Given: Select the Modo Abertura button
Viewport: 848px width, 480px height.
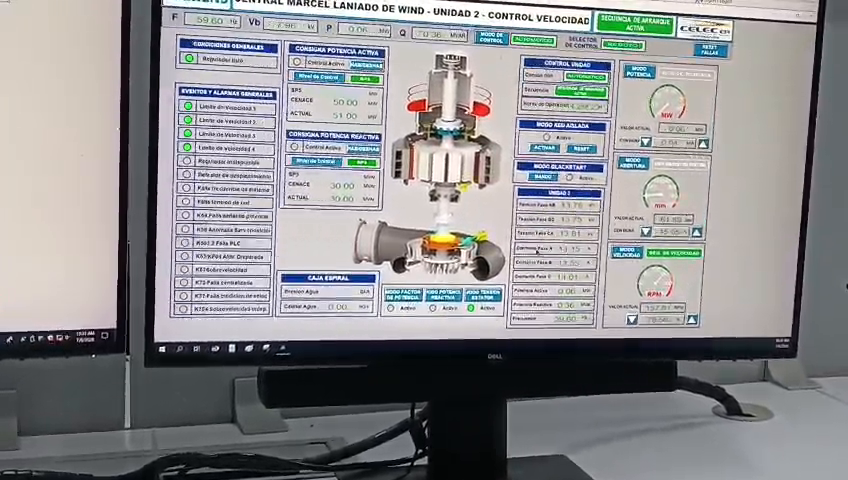Looking at the screenshot, I should click(633, 162).
